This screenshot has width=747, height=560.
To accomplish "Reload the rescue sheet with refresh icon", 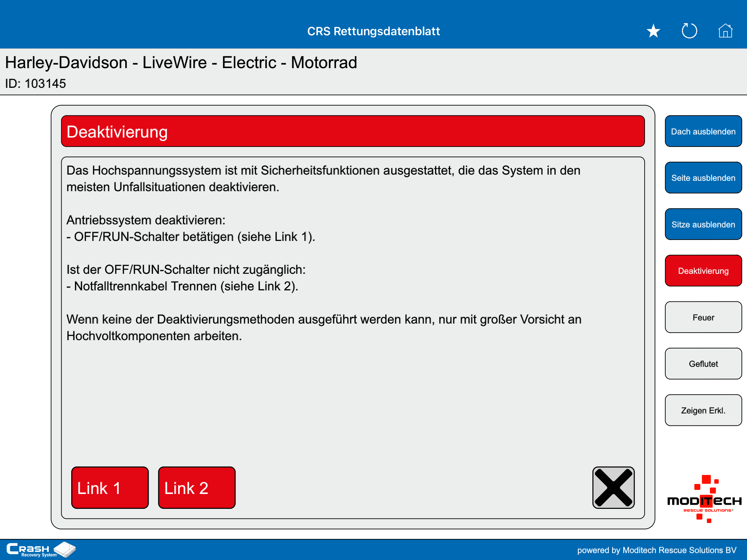I will pyautogui.click(x=689, y=31).
